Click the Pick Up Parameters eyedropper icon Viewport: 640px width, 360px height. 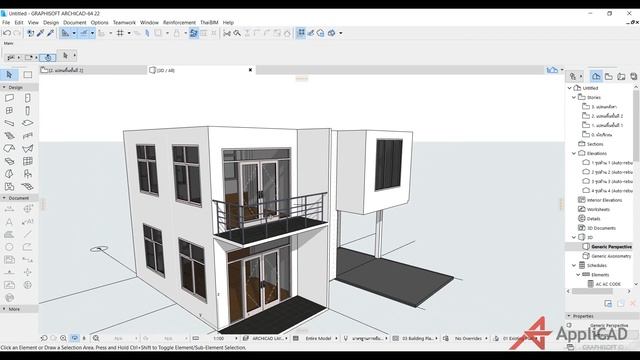pyautogui.click(x=40, y=33)
